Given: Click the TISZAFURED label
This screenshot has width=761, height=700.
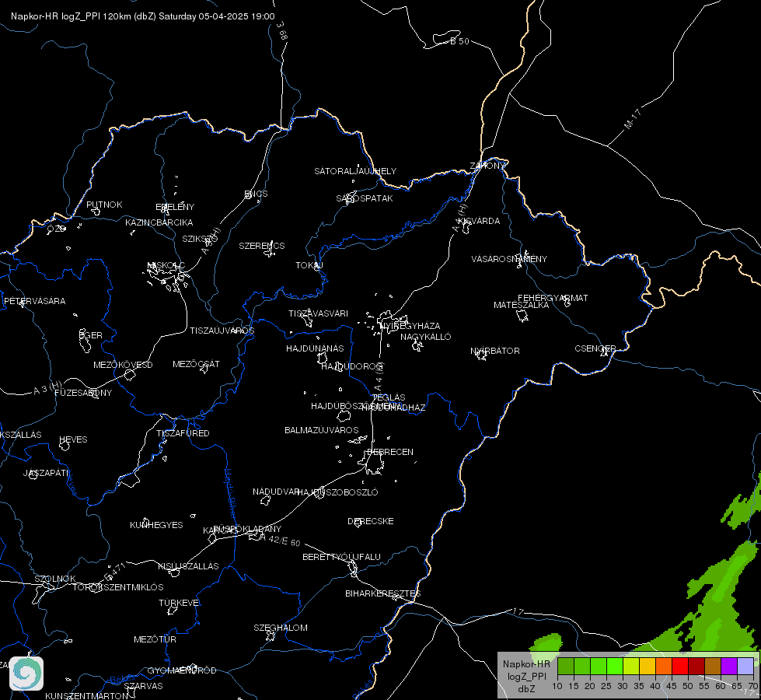Looking at the screenshot, I should click(x=183, y=432).
